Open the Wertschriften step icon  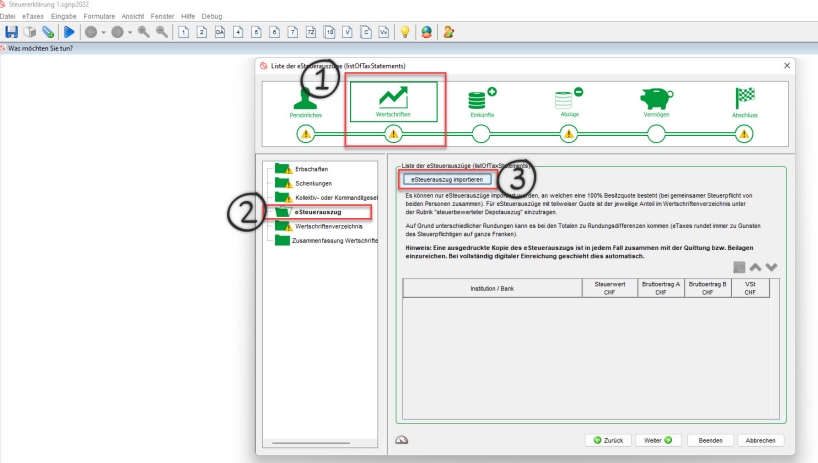pos(392,102)
